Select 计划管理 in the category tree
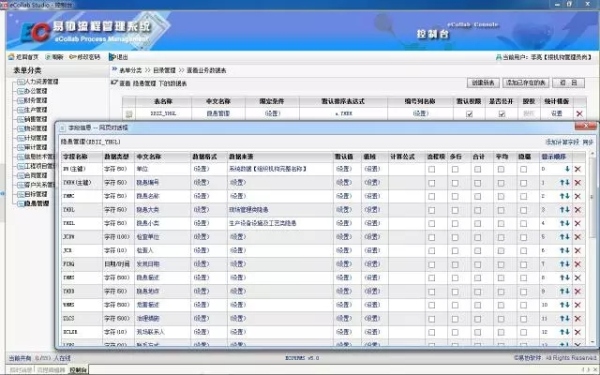 (x=36, y=138)
